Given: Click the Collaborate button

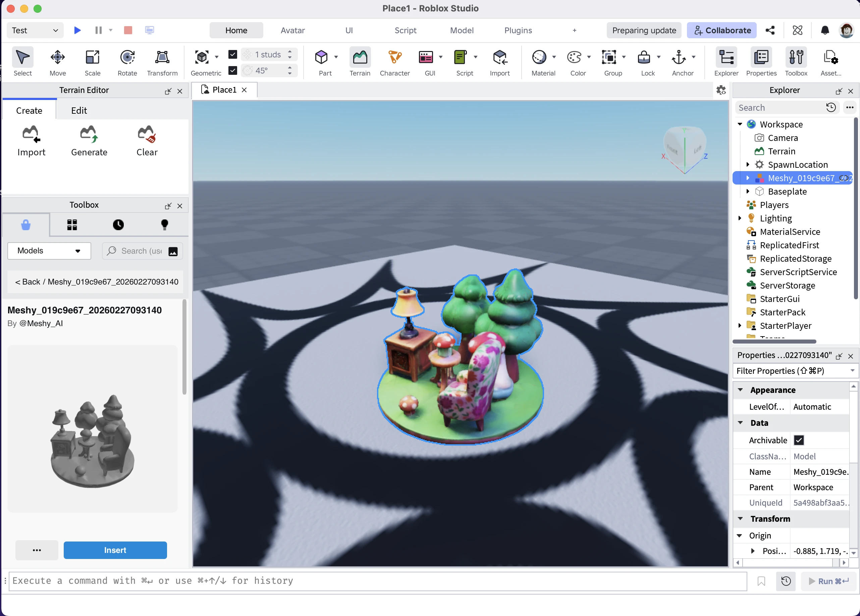Looking at the screenshot, I should coord(721,30).
